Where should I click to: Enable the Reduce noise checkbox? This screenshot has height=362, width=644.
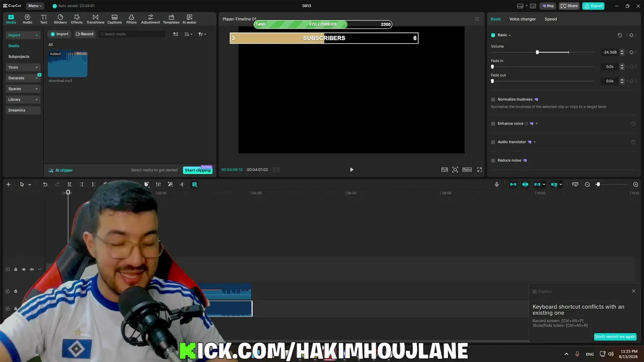tap(493, 160)
